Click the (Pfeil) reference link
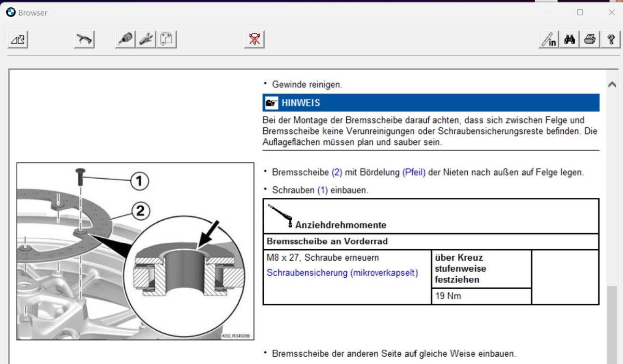Image resolution: width=623 pixels, height=364 pixels. pyautogui.click(x=414, y=172)
